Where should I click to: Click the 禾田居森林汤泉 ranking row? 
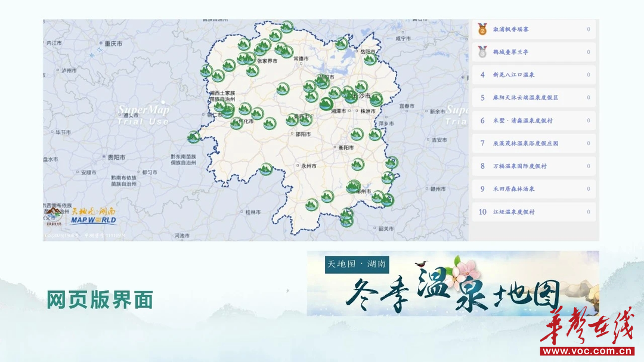(x=534, y=189)
